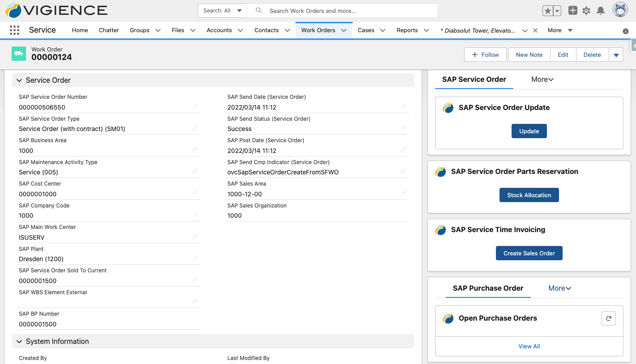Viewport: 636px width, 364px height.
Task: Click the ovcSapServiceOrderCreateFromSFWO value
Action: [x=283, y=172]
